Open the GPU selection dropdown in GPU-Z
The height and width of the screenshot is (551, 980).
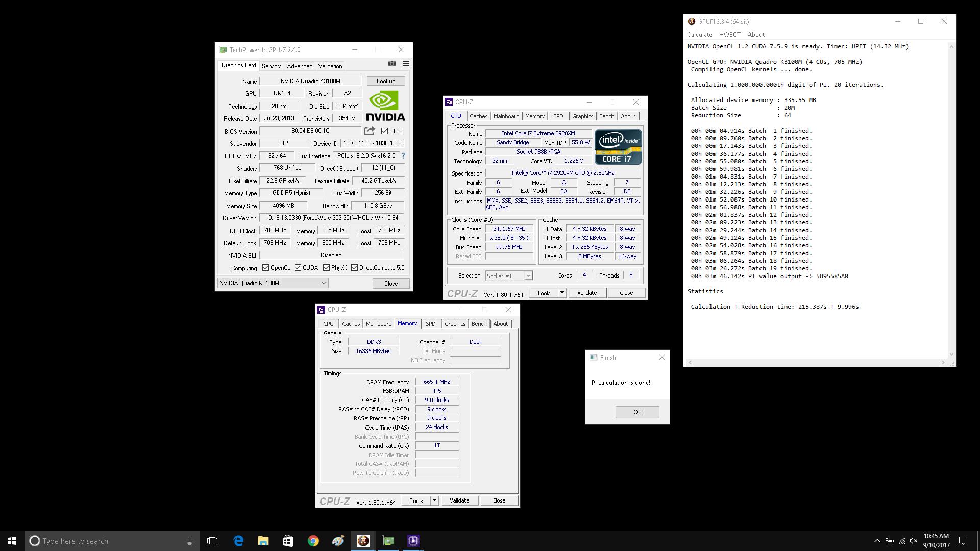coord(273,283)
